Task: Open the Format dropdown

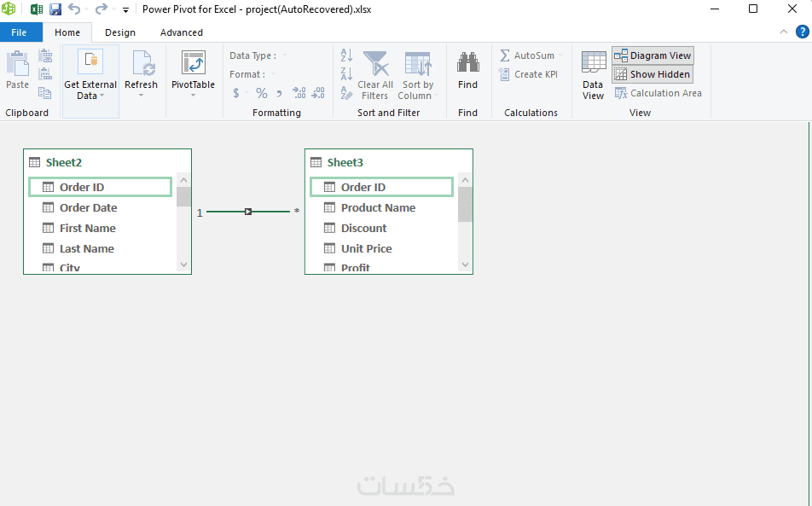Action: [x=274, y=74]
